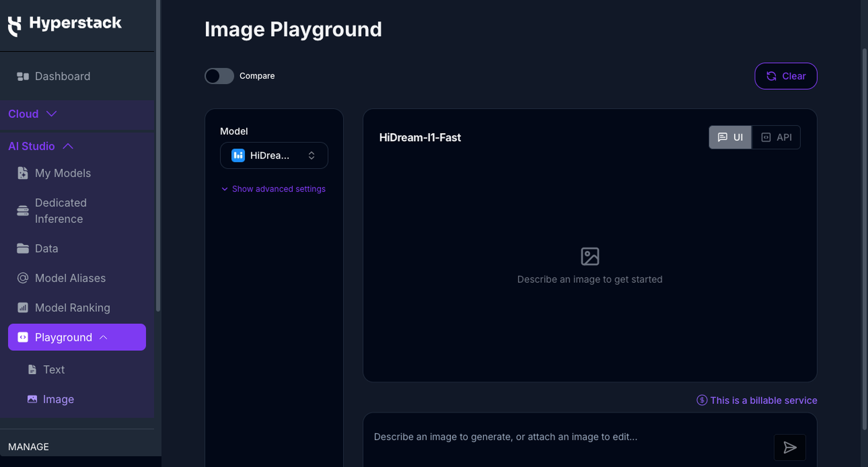Send the prompt with paper plane icon
The width and height of the screenshot is (868, 467).
click(790, 447)
